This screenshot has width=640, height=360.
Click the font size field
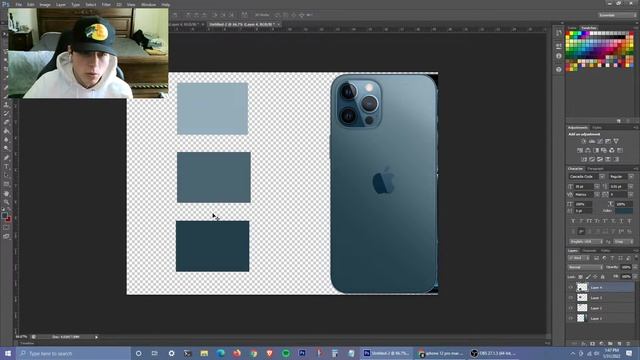pyautogui.click(x=584, y=187)
